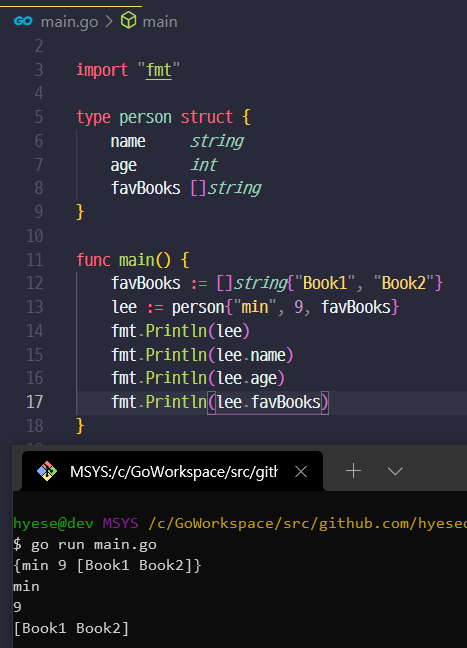Click the package cube icon in breadcrumb
This screenshot has width=467, height=648.
[129, 20]
